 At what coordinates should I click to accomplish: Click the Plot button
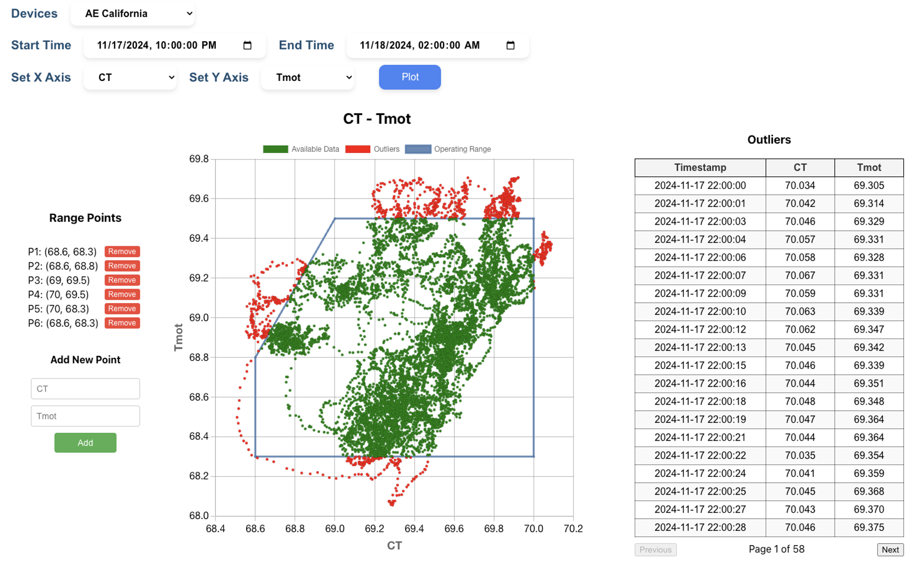pos(410,77)
